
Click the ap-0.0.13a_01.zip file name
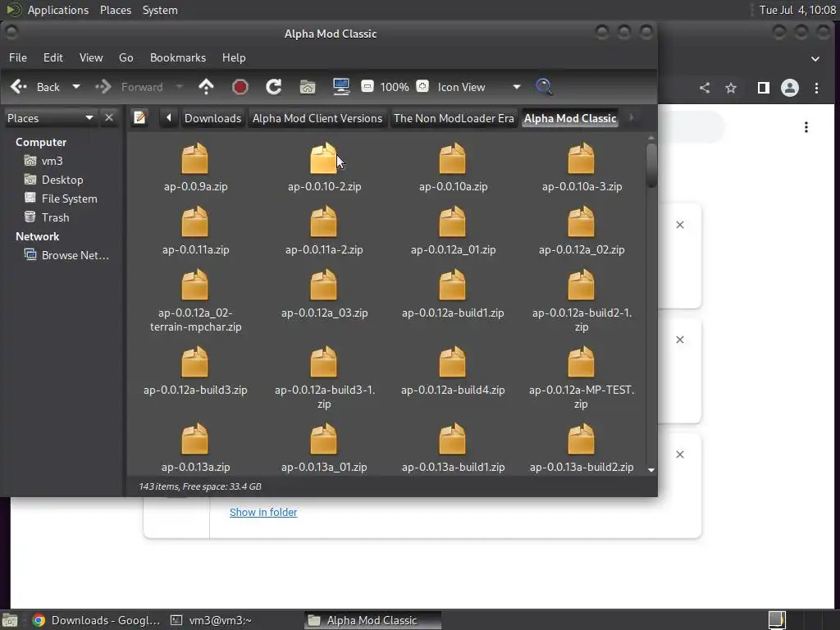coord(324,467)
